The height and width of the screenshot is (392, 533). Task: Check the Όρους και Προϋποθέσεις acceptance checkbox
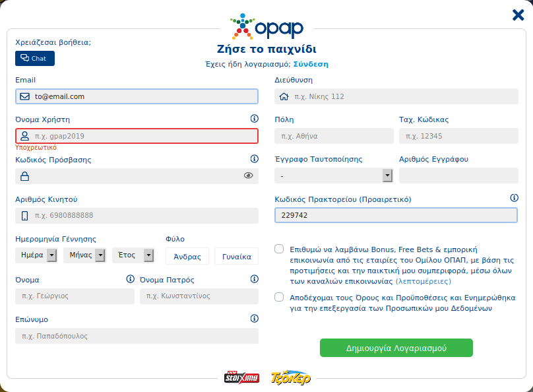(279, 297)
